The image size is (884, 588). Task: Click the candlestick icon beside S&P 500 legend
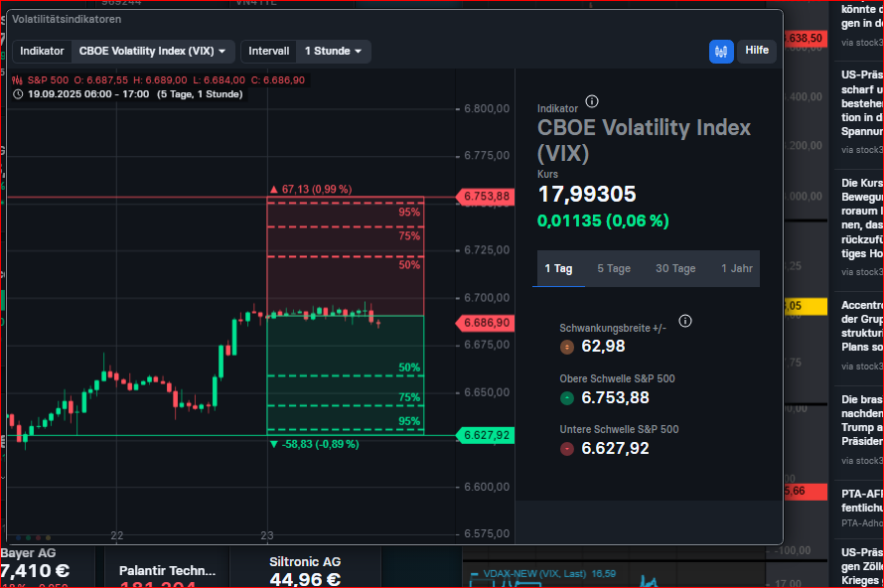coord(19,79)
